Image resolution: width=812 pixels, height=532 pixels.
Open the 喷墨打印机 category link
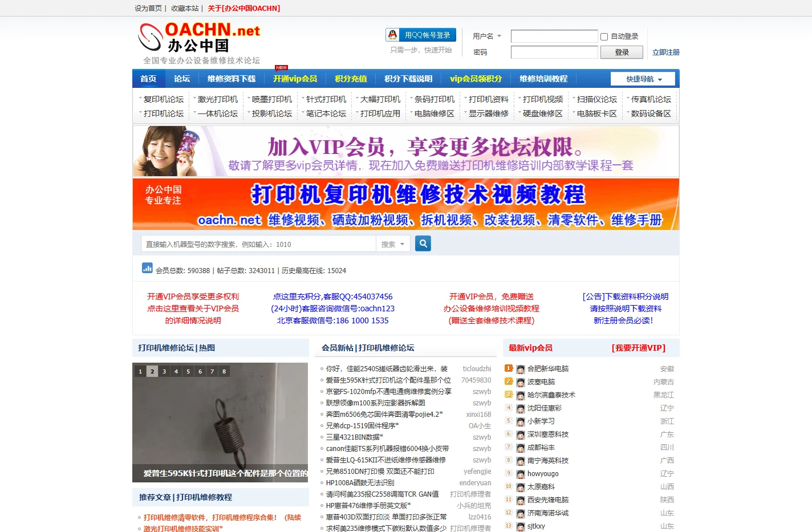click(272, 99)
